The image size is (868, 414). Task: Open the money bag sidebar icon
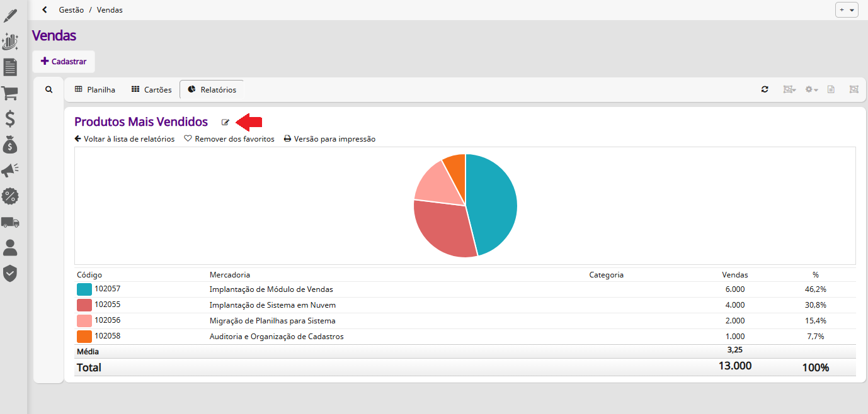tap(9, 145)
